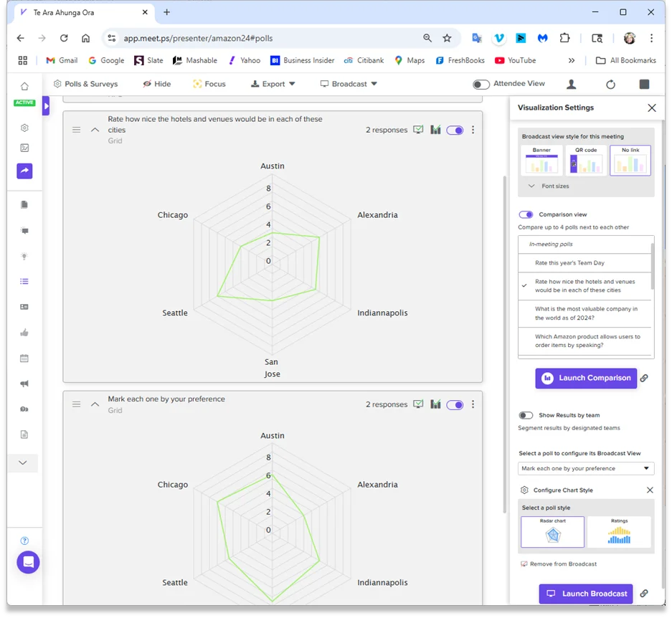672x618 pixels.
Task: Toggle the Mark each one poll switch
Action: (x=455, y=404)
